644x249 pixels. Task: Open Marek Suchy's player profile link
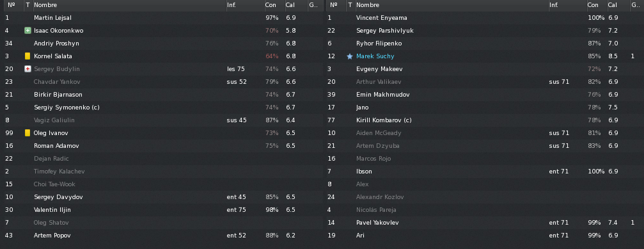pos(375,56)
